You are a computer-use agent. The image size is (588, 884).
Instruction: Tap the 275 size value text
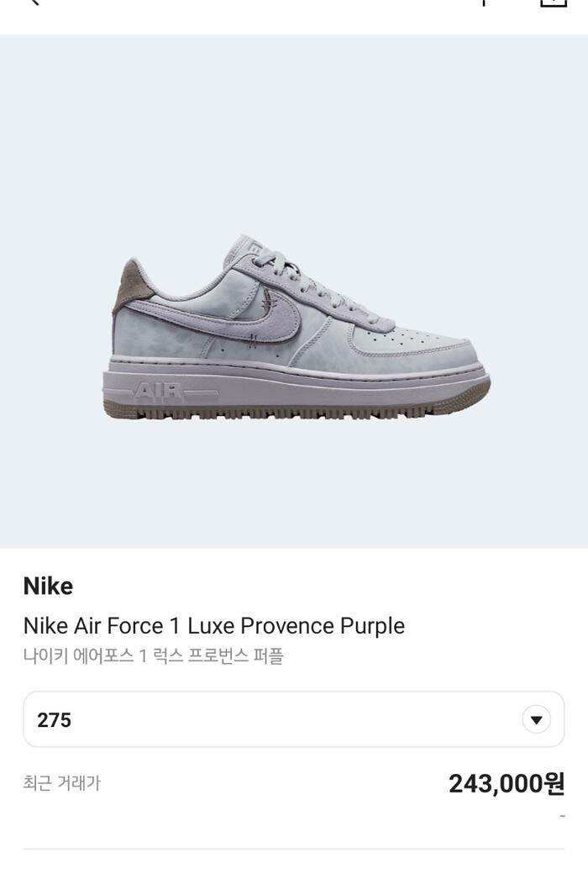click(x=55, y=720)
